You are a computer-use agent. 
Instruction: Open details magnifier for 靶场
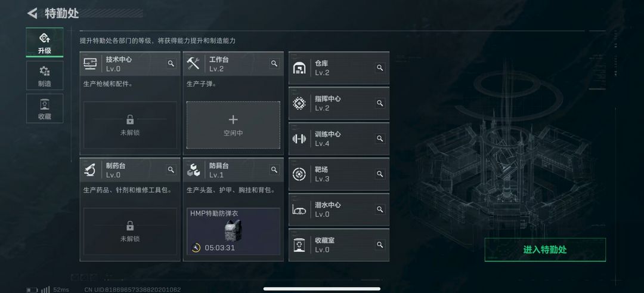click(x=380, y=174)
